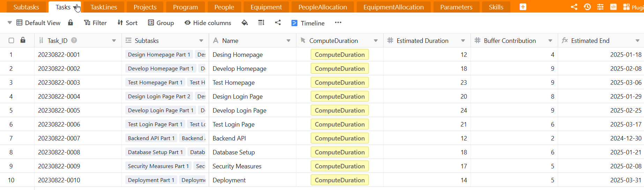This screenshot has width=644, height=190.
Task: Click the share view icon in toolbar
Action: pyautogui.click(x=278, y=23)
